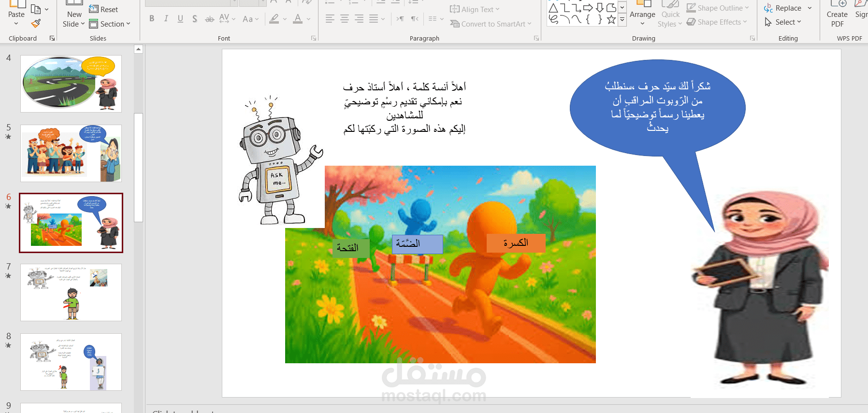Click the New Slide dropdown
The width and height of the screenshot is (868, 413).
pos(74,19)
